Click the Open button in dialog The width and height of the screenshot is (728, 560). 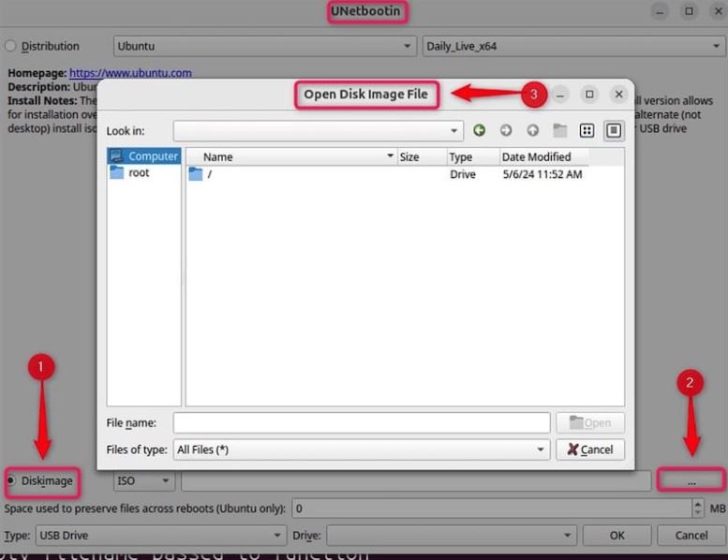click(590, 422)
